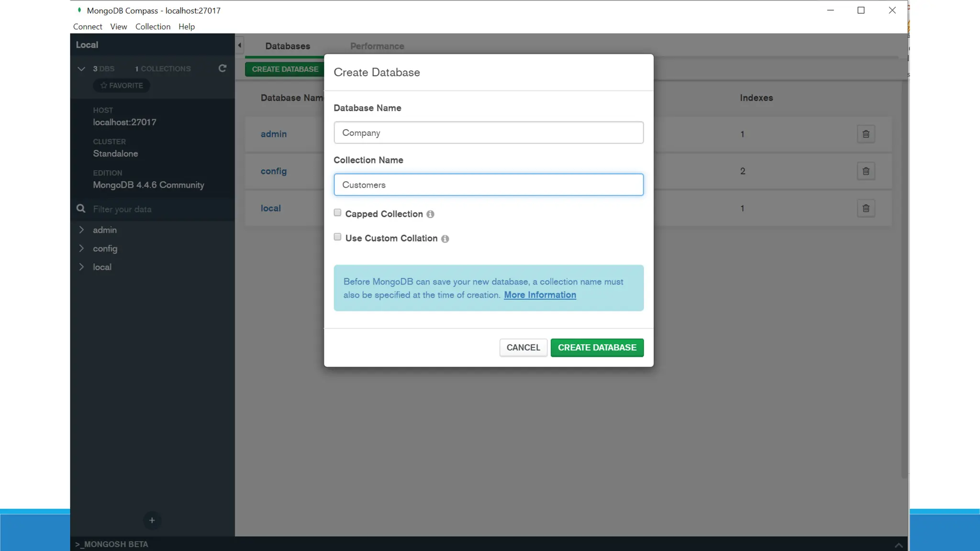This screenshot has height=551, width=980.
Task: Click green Create Database dialog button
Action: [597, 348]
